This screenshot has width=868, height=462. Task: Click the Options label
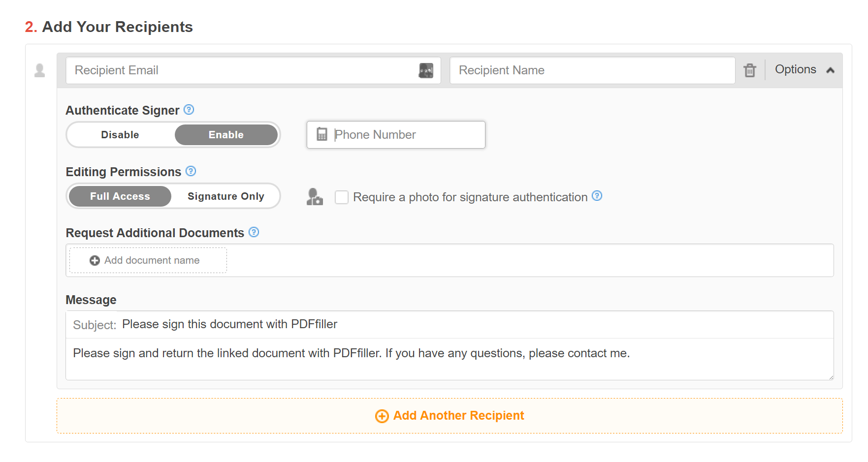point(796,69)
